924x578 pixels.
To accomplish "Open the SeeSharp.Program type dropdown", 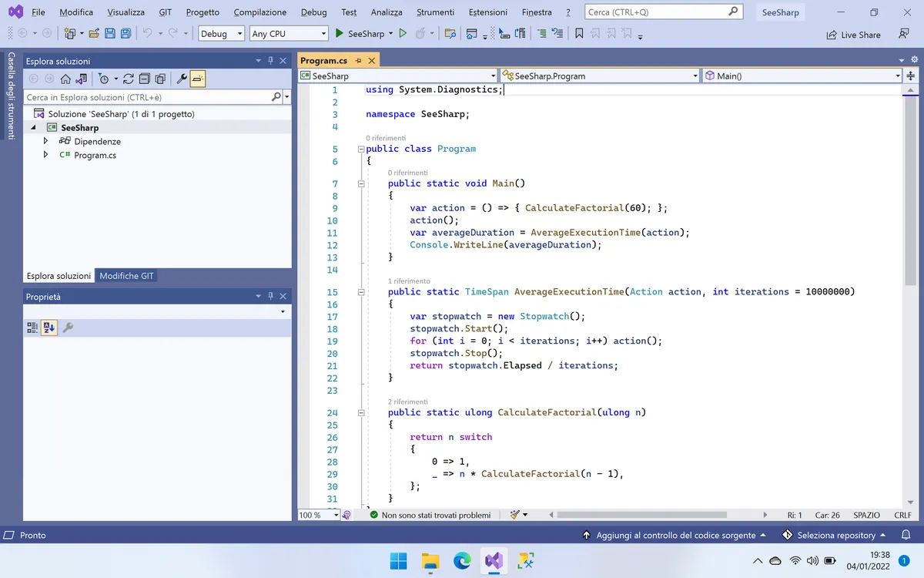I will click(x=600, y=76).
